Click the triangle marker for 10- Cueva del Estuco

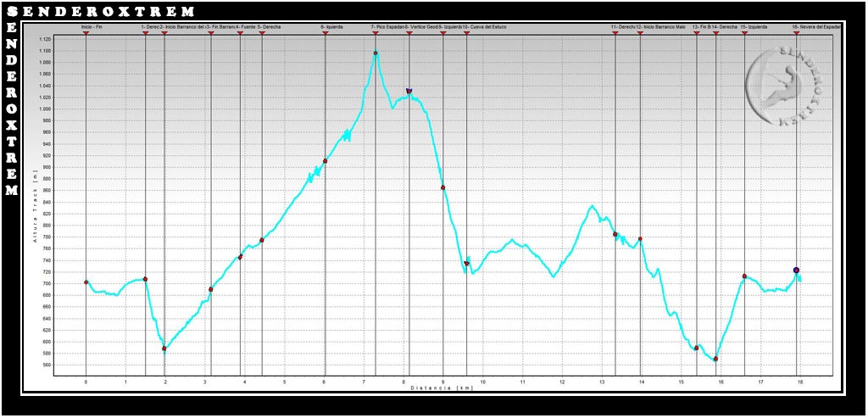click(467, 33)
